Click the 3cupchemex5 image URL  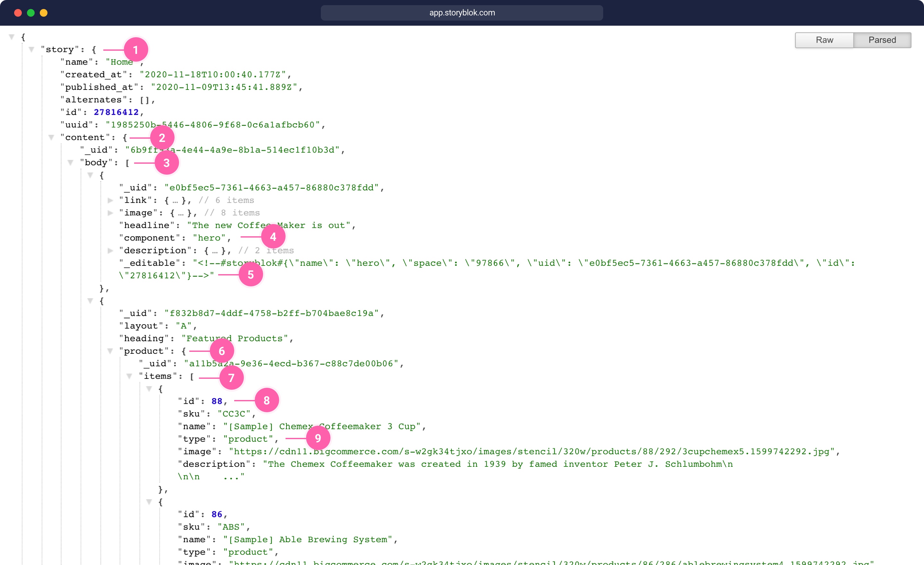coord(532,452)
